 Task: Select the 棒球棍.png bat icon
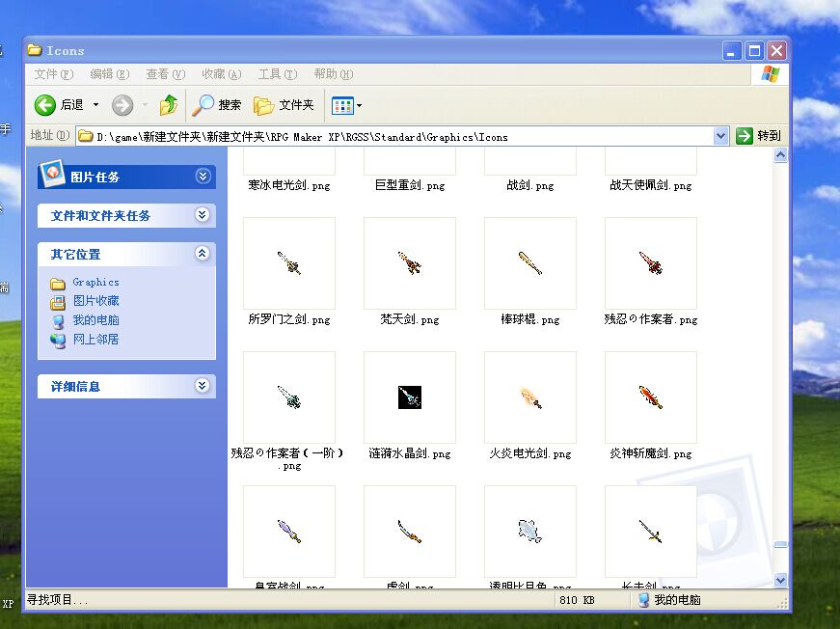coord(530,263)
